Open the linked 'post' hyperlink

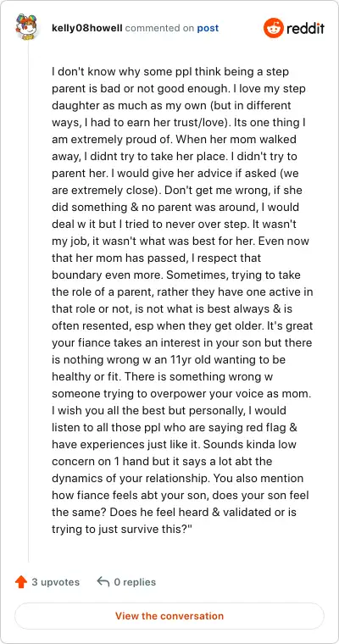coord(208,28)
